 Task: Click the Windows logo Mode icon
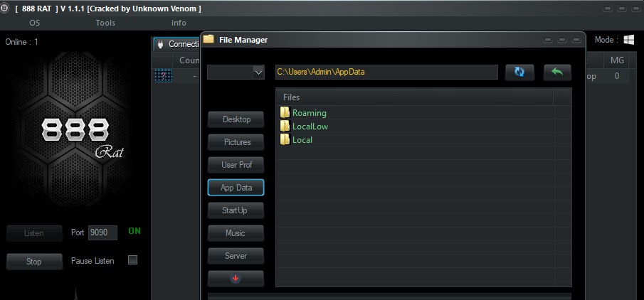628,40
